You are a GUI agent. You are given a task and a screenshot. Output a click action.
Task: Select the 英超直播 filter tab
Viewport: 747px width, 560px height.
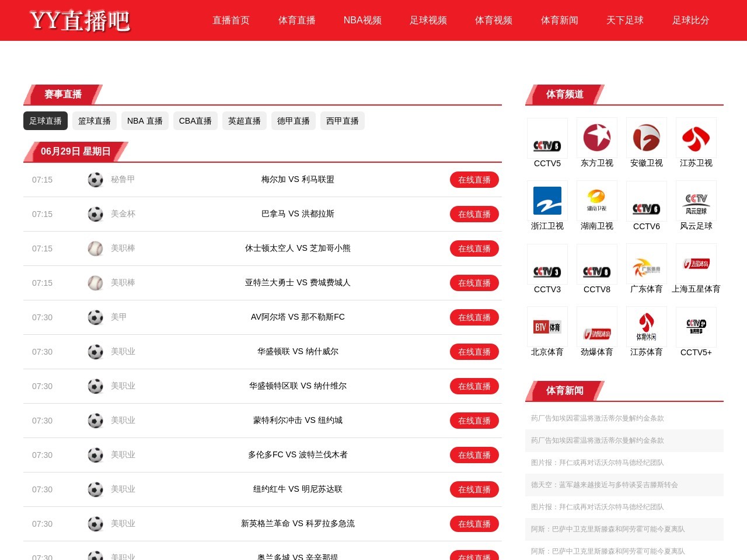point(245,121)
